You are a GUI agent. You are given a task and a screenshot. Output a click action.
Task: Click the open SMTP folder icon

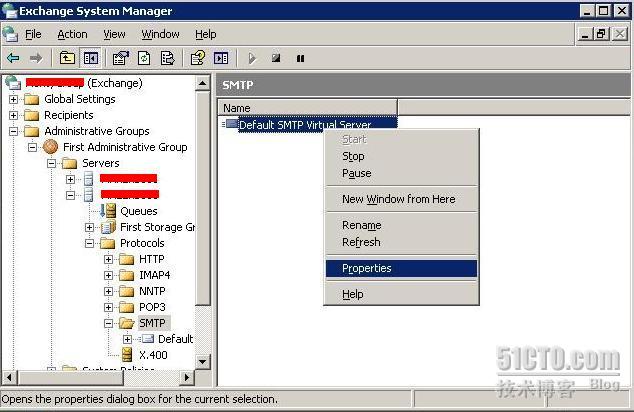[x=127, y=323]
